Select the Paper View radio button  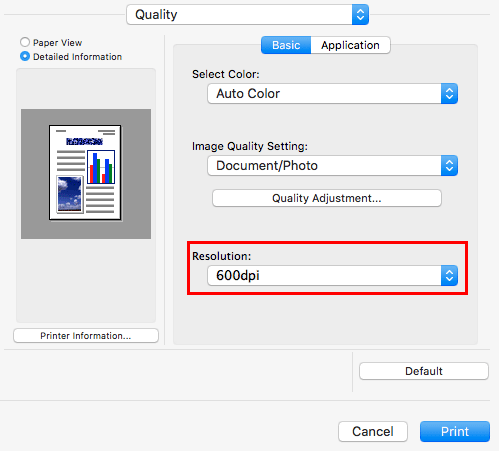click(x=25, y=42)
